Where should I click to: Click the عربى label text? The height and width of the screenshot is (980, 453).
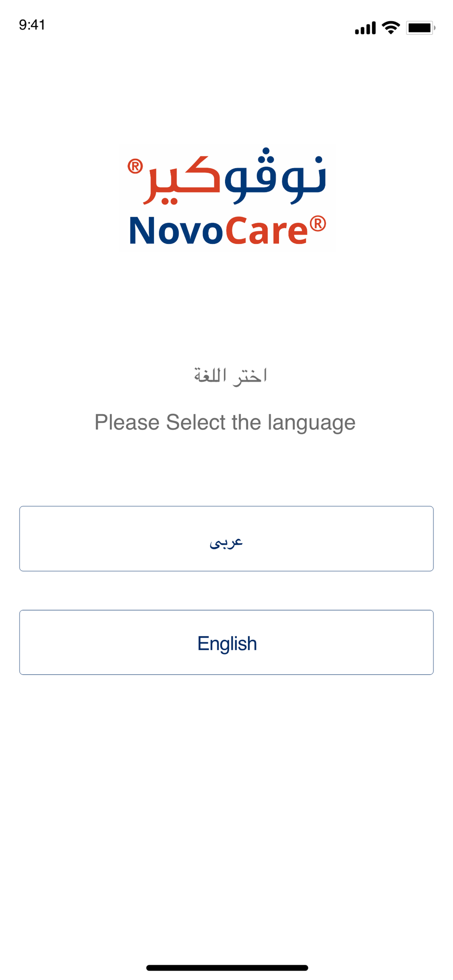coord(226,542)
